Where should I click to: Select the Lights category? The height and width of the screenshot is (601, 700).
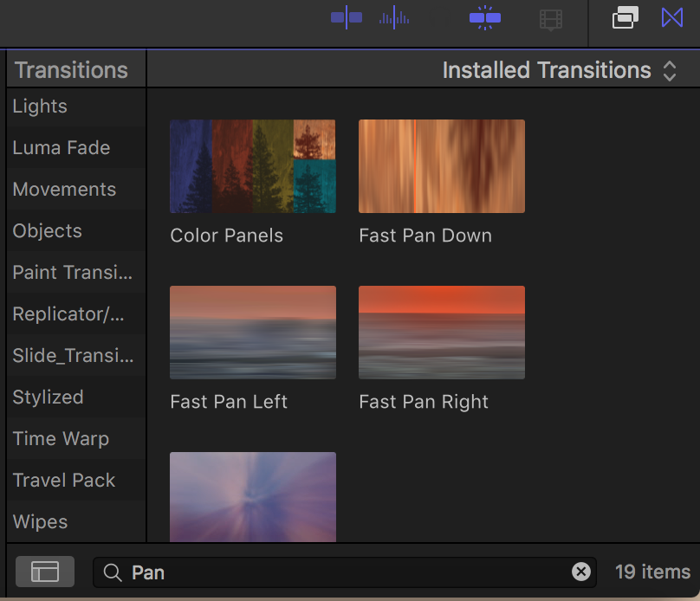point(39,107)
